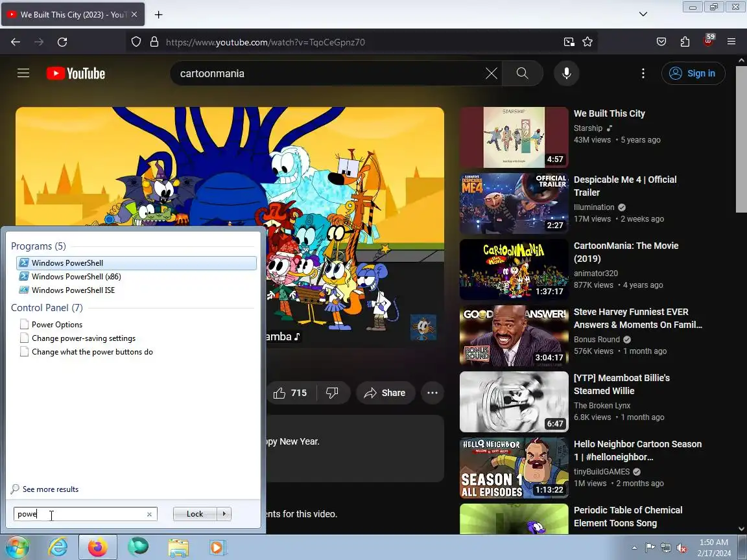The width and height of the screenshot is (747, 560).
Task: Click the page vertical scrollbar thumb
Action: coord(741,139)
